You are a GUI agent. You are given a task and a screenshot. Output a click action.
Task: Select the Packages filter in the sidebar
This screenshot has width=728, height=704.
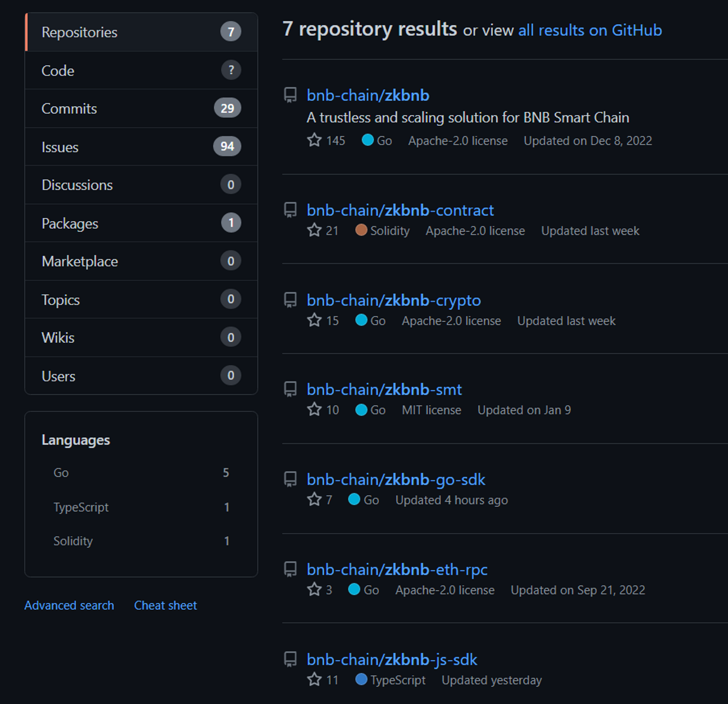[70, 223]
